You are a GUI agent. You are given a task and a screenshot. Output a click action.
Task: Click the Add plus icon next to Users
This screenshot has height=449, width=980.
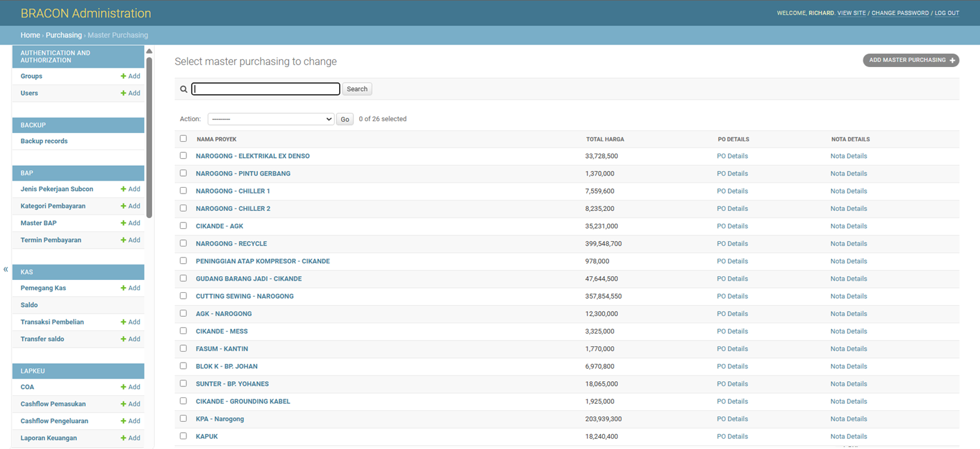click(123, 93)
